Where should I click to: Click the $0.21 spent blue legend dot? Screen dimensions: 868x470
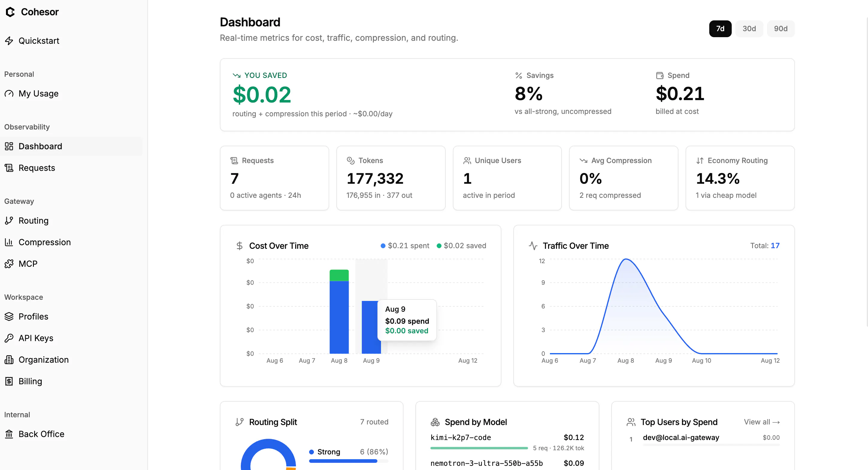383,246
